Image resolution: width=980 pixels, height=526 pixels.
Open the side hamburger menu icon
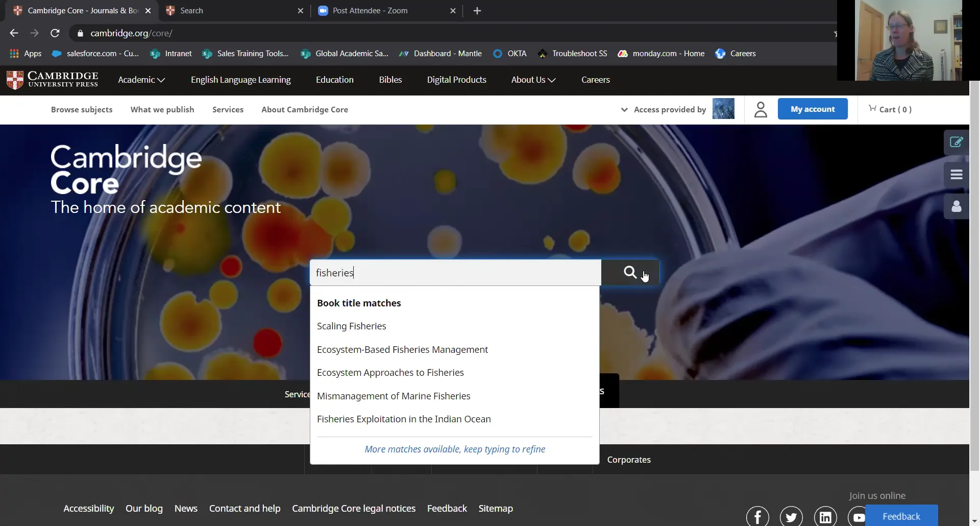click(957, 175)
